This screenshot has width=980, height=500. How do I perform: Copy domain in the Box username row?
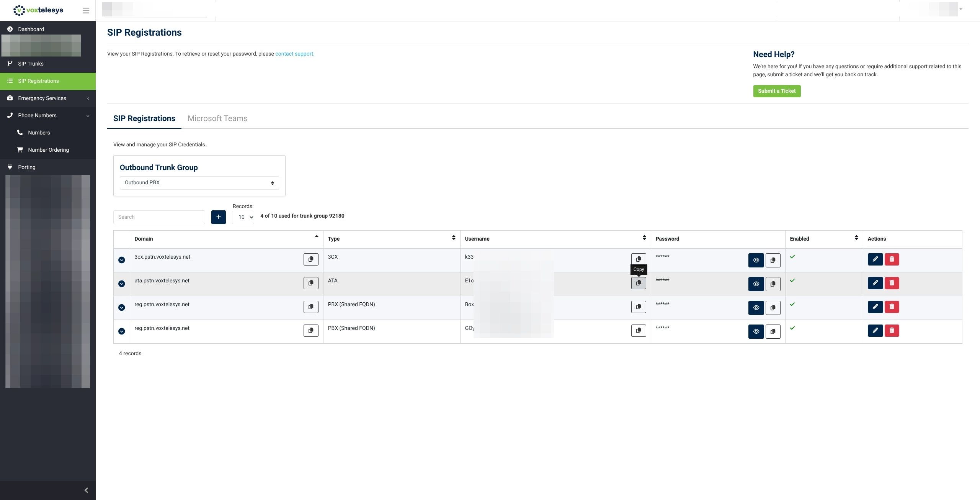click(x=311, y=307)
